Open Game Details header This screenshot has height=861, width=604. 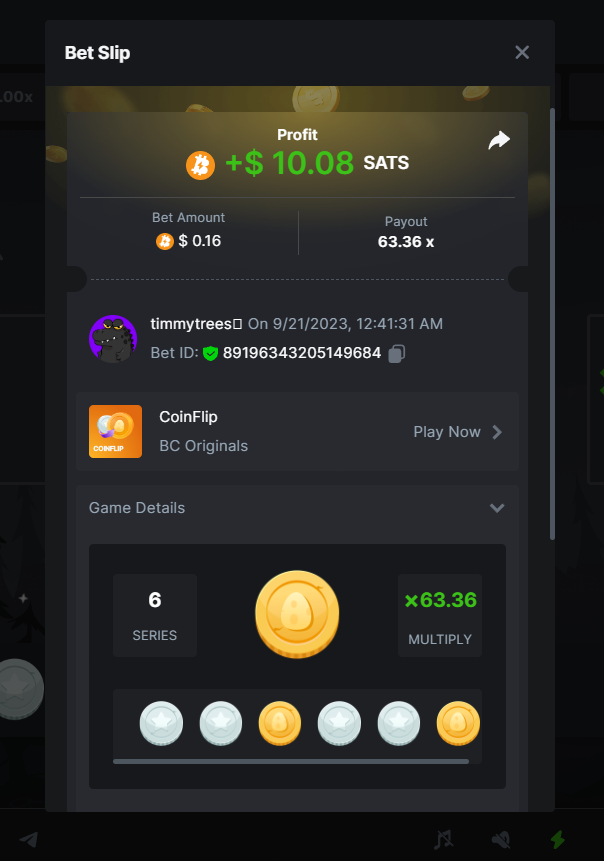[x=297, y=508]
